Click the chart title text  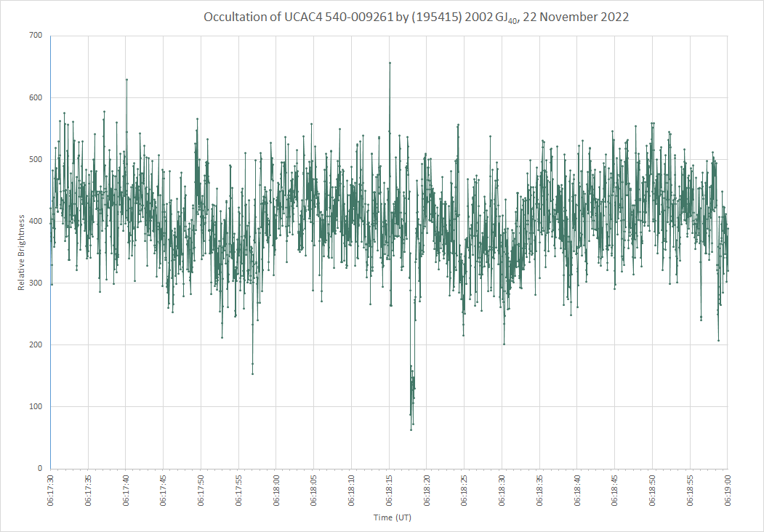(416, 17)
